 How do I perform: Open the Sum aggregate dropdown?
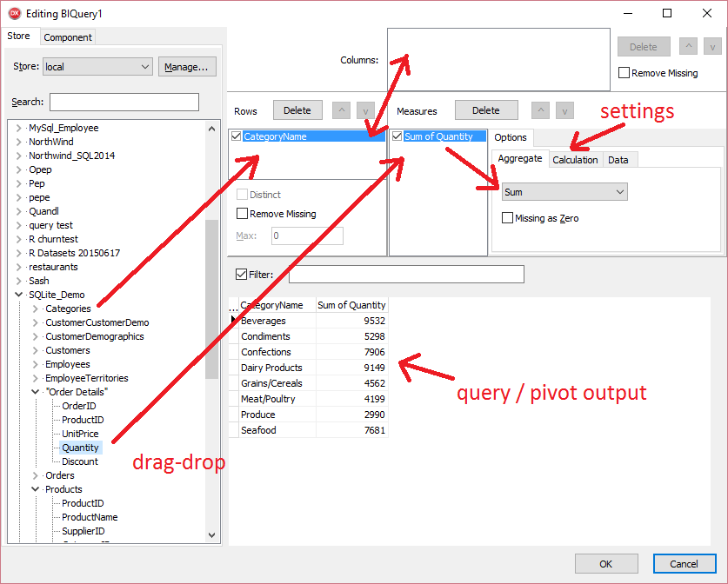coord(564,192)
